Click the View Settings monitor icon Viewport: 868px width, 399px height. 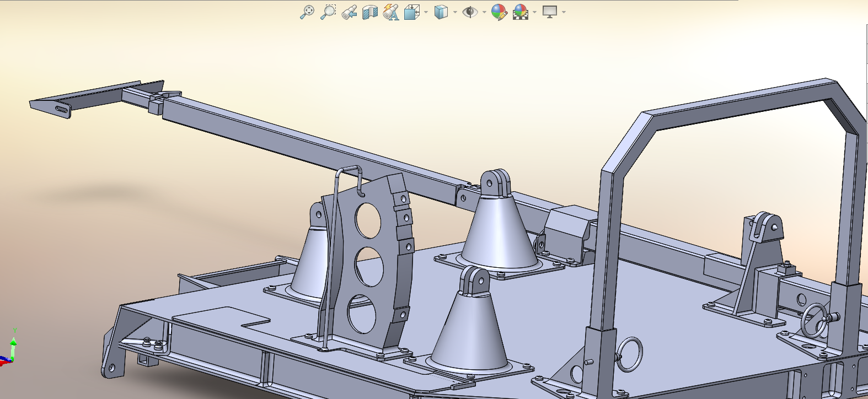click(550, 12)
